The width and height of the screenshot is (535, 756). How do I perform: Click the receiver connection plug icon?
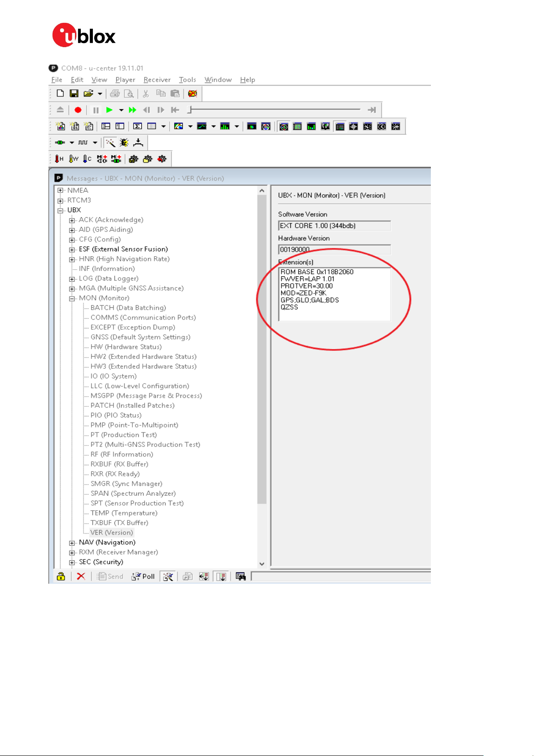(60, 143)
